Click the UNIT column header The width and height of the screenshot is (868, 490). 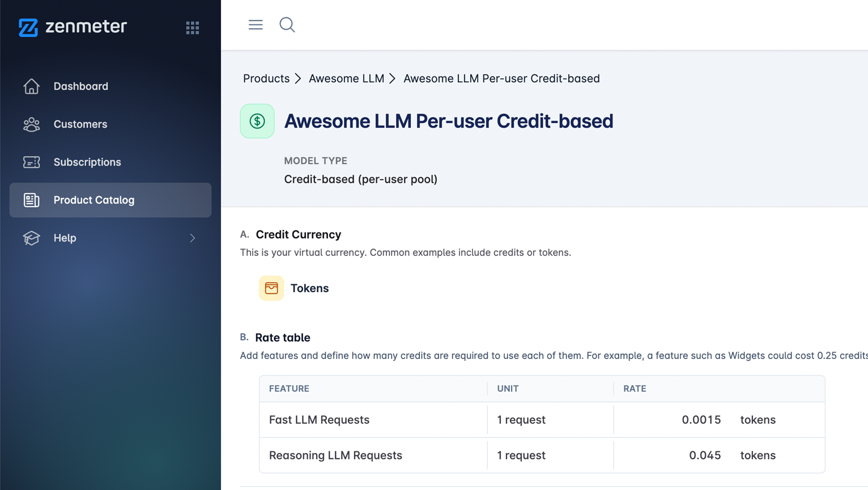pyautogui.click(x=508, y=389)
